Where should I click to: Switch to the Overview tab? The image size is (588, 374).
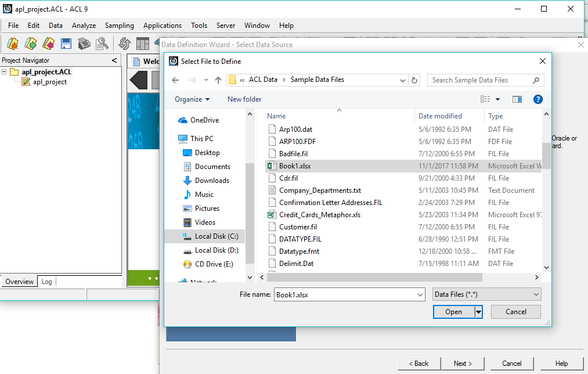pos(19,281)
